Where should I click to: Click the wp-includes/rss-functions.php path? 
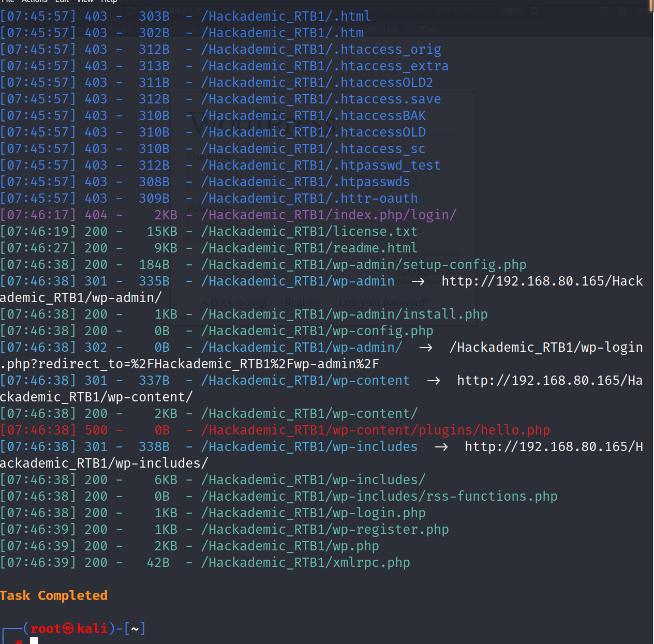pyautogui.click(x=379, y=496)
